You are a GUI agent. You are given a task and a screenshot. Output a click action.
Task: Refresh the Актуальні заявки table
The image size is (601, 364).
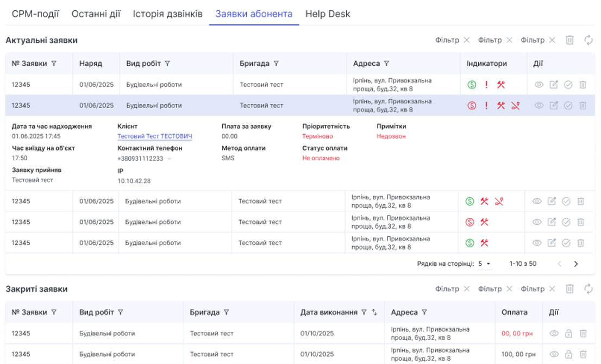click(x=588, y=40)
